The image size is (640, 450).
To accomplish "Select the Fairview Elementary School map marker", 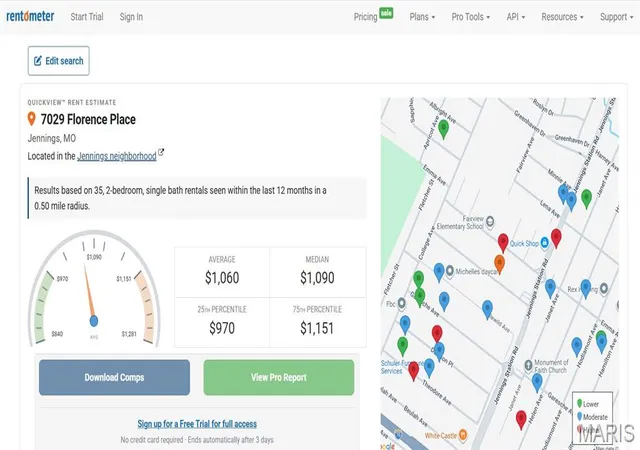I will [x=490, y=222].
